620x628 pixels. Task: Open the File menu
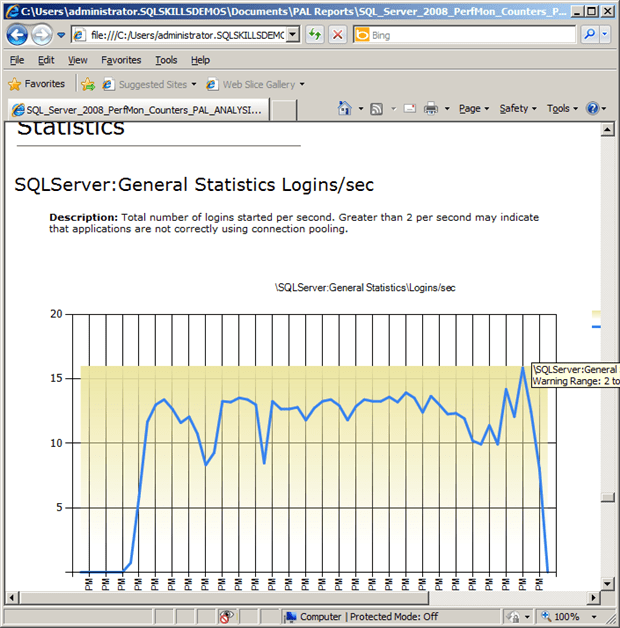point(17,60)
